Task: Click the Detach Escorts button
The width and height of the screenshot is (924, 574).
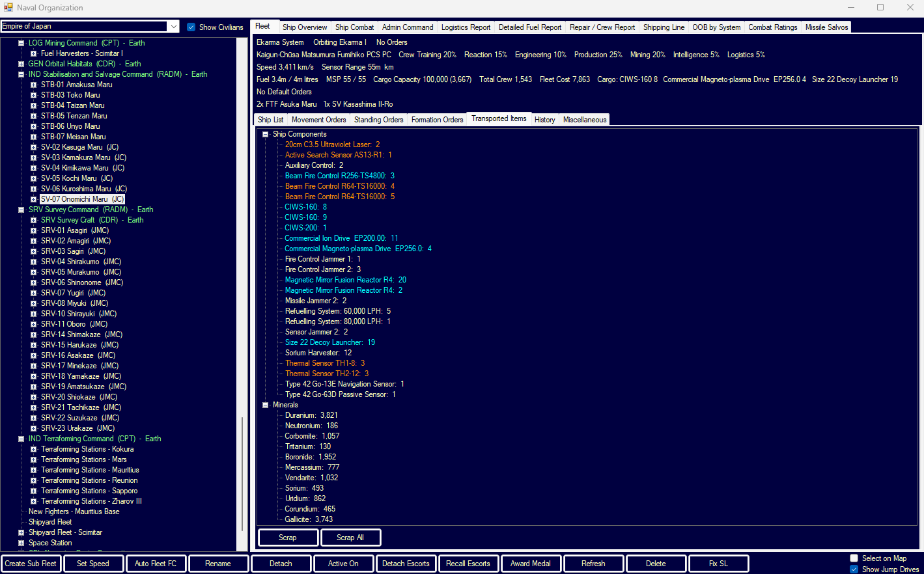Action: click(x=406, y=564)
